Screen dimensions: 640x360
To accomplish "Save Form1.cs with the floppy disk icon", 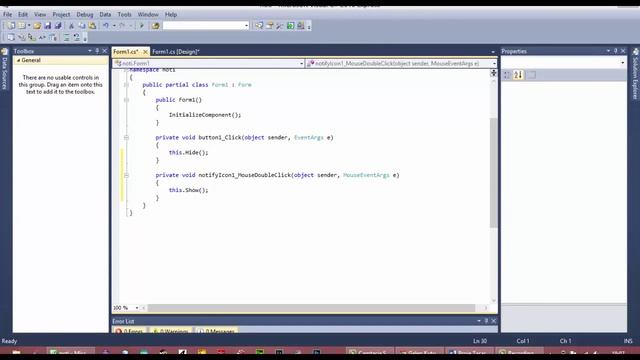I will [x=47, y=26].
